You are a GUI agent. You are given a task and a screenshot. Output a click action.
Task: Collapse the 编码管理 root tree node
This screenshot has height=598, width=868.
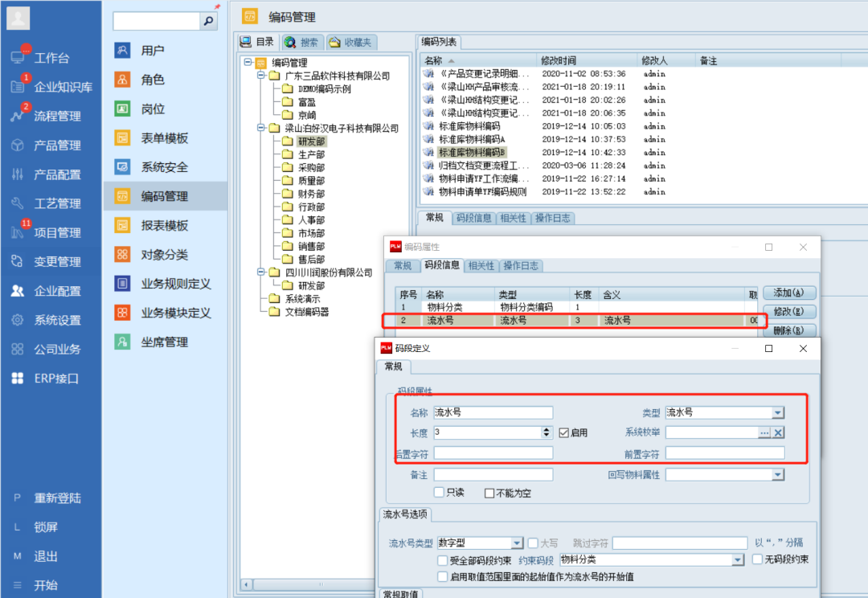(248, 63)
